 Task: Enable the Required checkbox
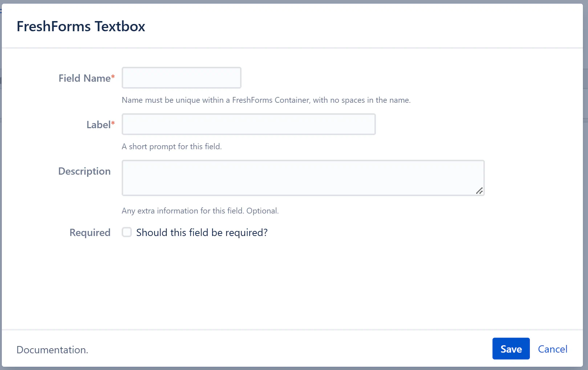point(127,232)
